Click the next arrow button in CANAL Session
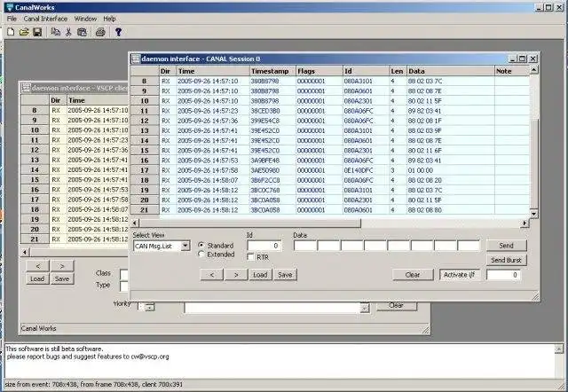Screen dimensions: 568x392 pos(236,275)
